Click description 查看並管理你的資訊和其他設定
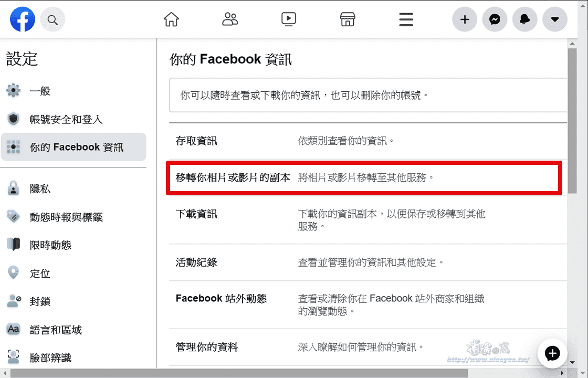Viewport: 588px width, 378px height. point(371,262)
